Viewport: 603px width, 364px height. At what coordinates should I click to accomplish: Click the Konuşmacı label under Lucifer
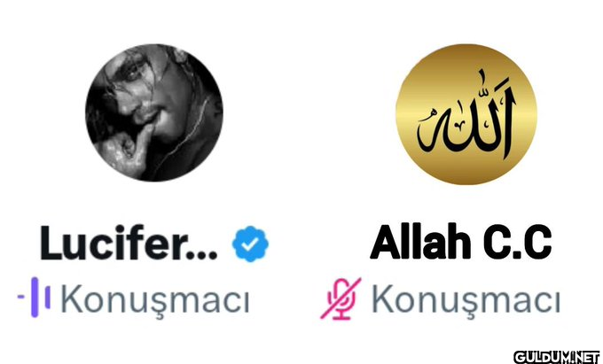point(155,298)
